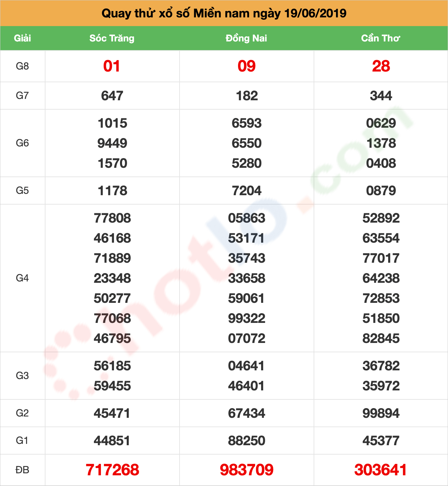Viewport: 448px width, 486px height.
Task: Select G4 number 07072
Action: click(247, 339)
